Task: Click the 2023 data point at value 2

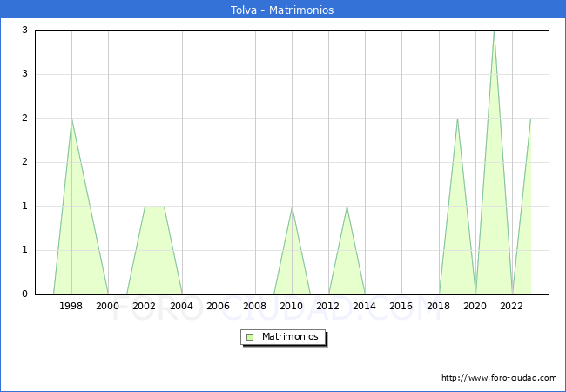Action: click(x=530, y=119)
